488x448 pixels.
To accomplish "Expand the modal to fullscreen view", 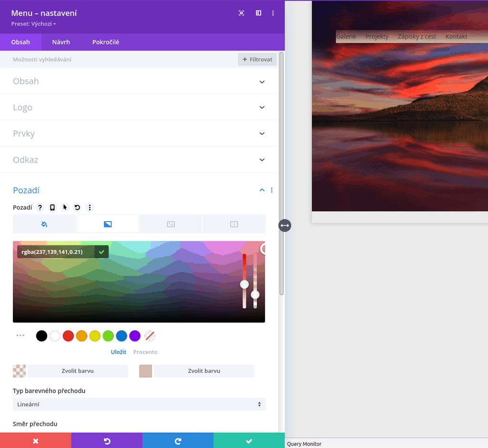I will (241, 13).
